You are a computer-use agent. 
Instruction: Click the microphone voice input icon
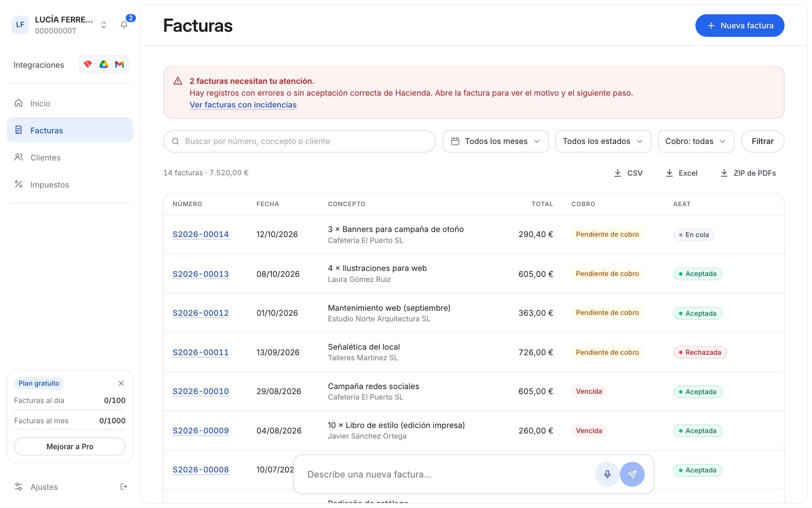(607, 474)
